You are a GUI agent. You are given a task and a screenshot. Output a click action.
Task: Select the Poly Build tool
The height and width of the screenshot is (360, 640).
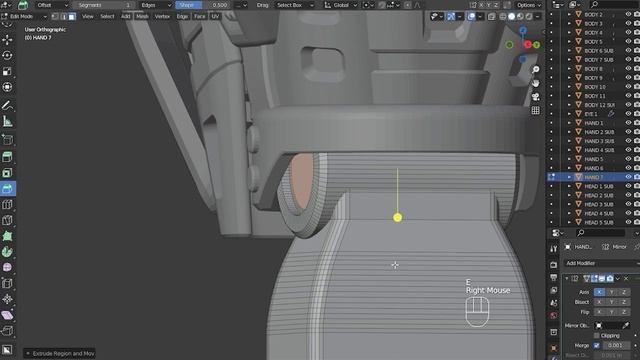(x=7, y=236)
